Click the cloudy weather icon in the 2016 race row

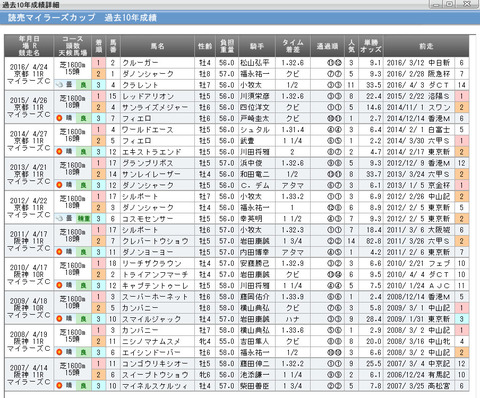tap(60, 85)
